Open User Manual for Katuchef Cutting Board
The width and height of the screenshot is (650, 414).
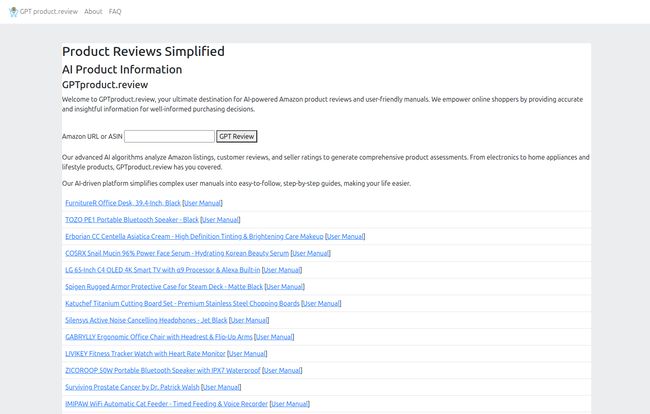321,303
